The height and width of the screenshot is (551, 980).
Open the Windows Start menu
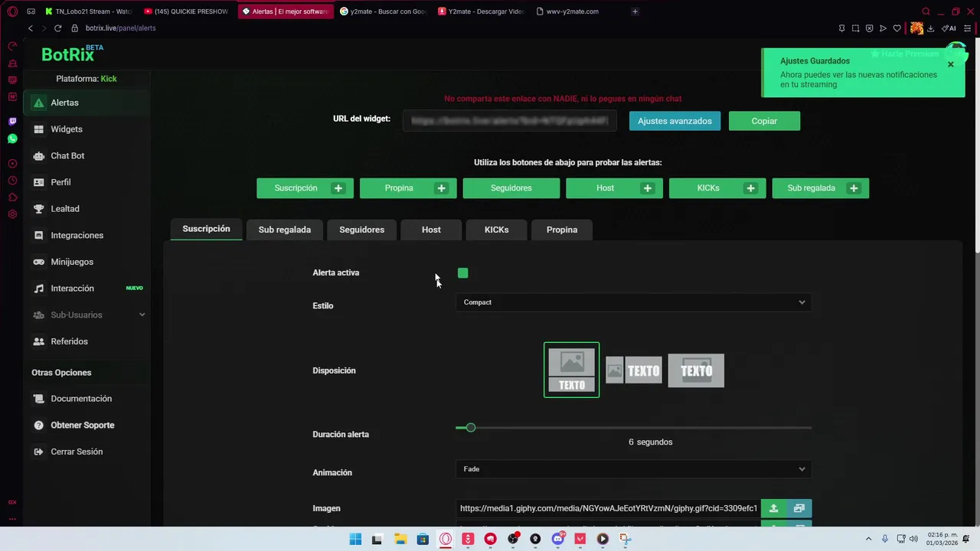pyautogui.click(x=355, y=540)
